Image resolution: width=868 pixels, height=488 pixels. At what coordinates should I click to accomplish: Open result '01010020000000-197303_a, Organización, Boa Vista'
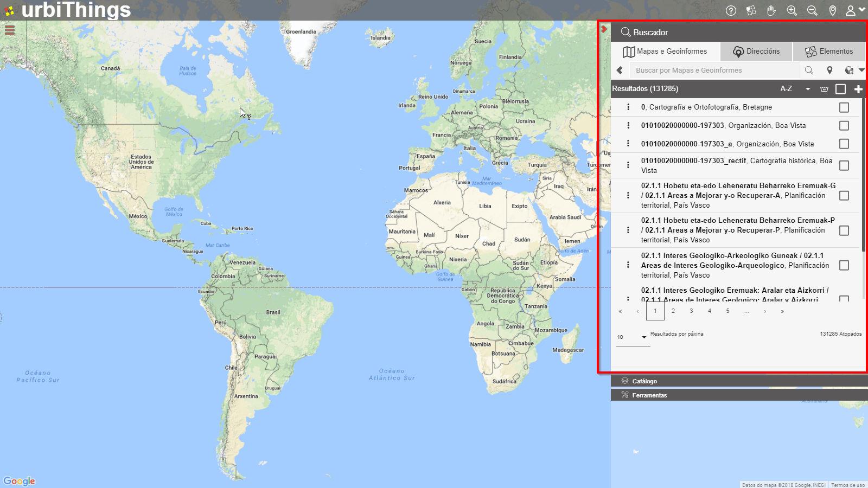click(727, 144)
